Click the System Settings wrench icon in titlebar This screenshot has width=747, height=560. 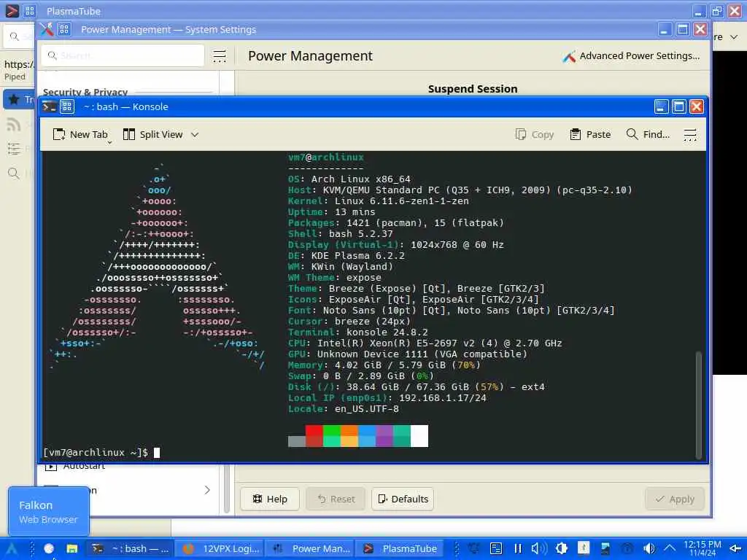click(46, 29)
